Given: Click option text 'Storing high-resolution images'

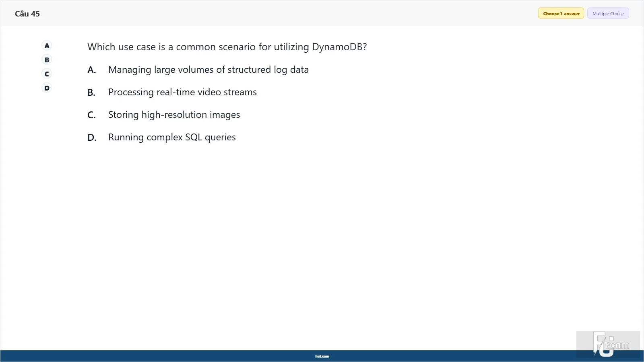Looking at the screenshot, I should [x=174, y=115].
